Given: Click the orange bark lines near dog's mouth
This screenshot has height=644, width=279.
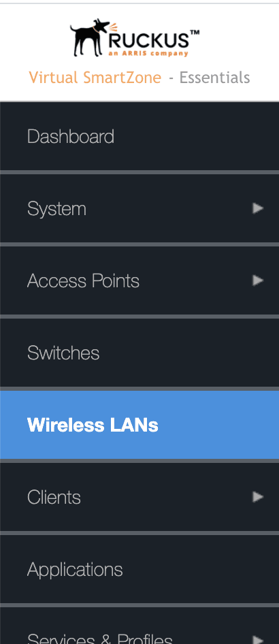Looking at the screenshot, I should point(113,28).
